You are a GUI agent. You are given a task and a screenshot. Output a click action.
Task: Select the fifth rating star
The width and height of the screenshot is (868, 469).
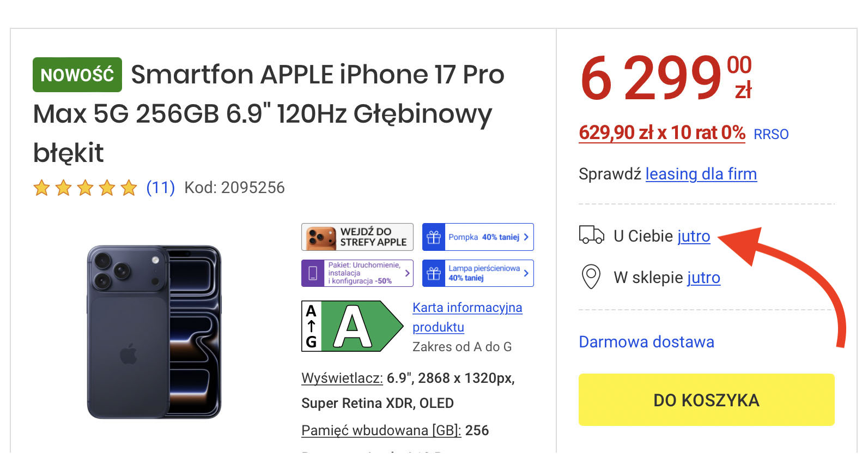[128, 188]
